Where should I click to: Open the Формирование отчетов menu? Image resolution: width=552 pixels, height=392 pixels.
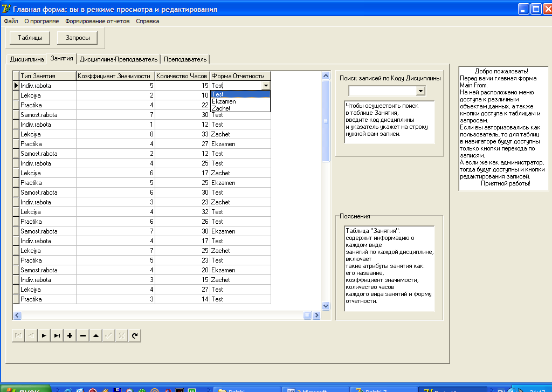[98, 21]
